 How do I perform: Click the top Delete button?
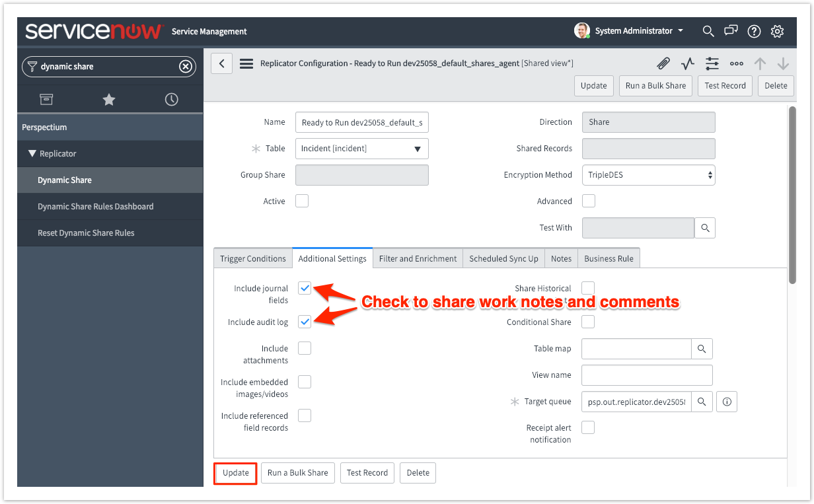click(776, 85)
